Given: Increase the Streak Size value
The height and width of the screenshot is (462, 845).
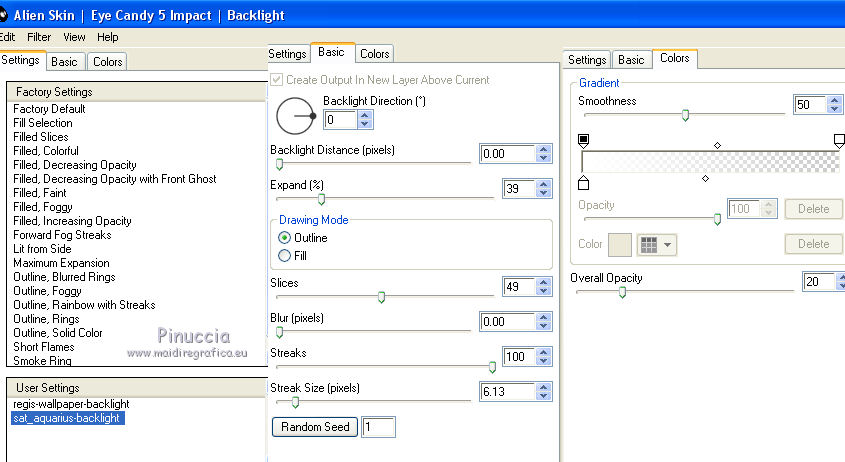Looking at the screenshot, I should pos(544,387).
